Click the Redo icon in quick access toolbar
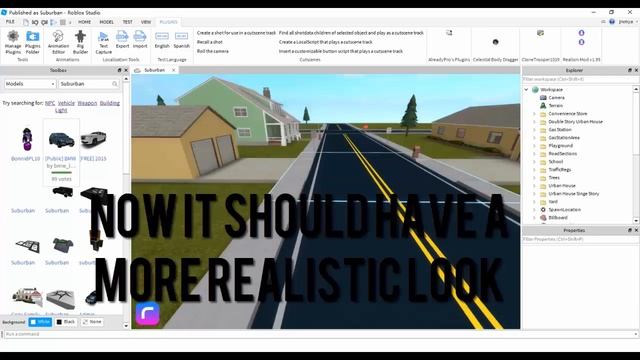The width and height of the screenshot is (640, 360). pyautogui.click(x=44, y=22)
